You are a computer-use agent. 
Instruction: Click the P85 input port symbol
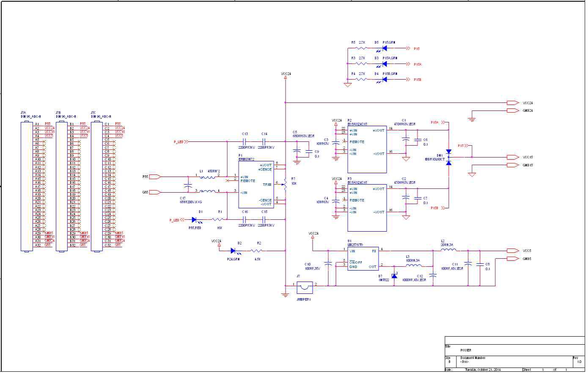[x=155, y=177]
